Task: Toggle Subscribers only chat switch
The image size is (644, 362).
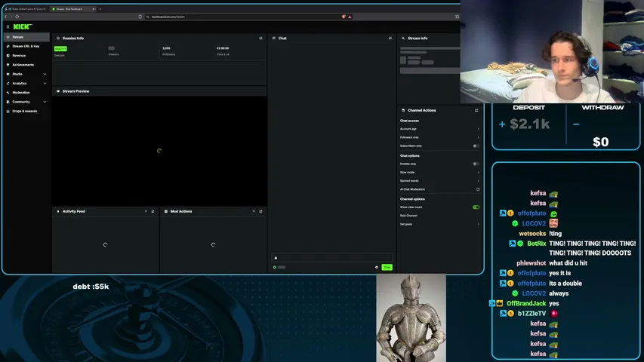Action: point(476,146)
